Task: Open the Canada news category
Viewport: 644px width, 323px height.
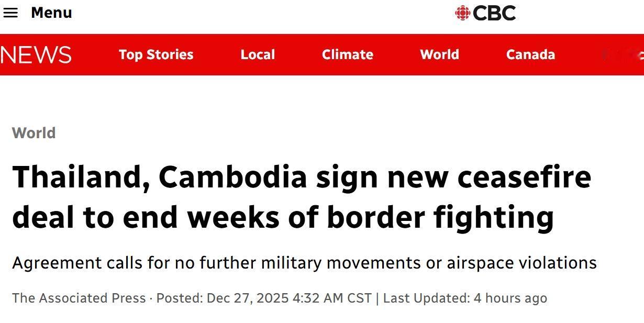Action: pyautogui.click(x=530, y=54)
